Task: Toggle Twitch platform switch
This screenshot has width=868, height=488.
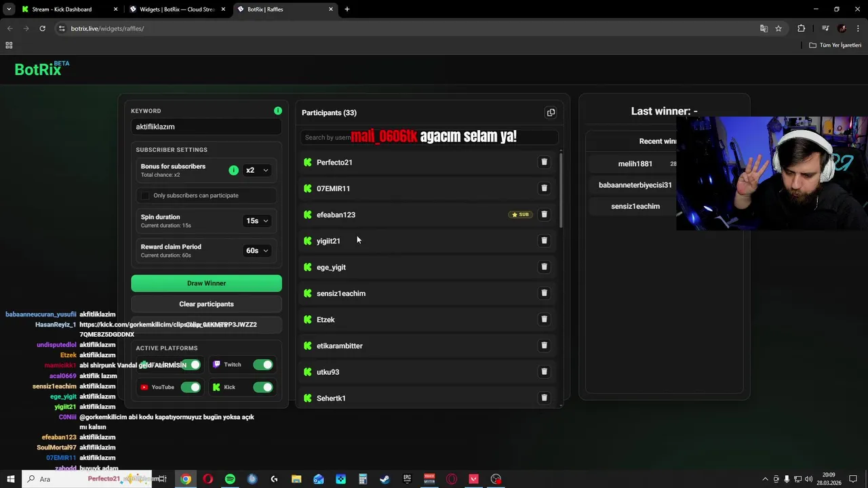Action: [262, 365]
